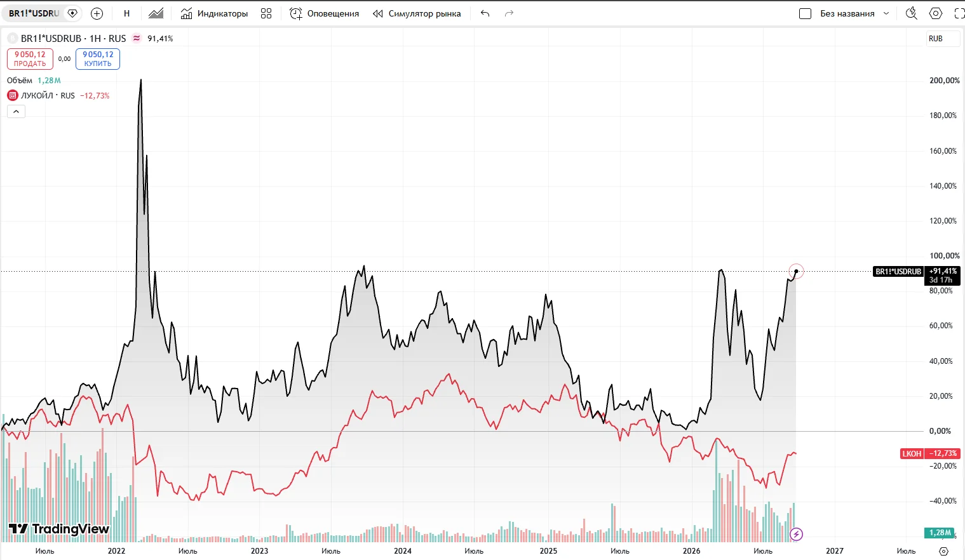Open the layout grid selection icon
965x560 pixels.
coord(266,13)
